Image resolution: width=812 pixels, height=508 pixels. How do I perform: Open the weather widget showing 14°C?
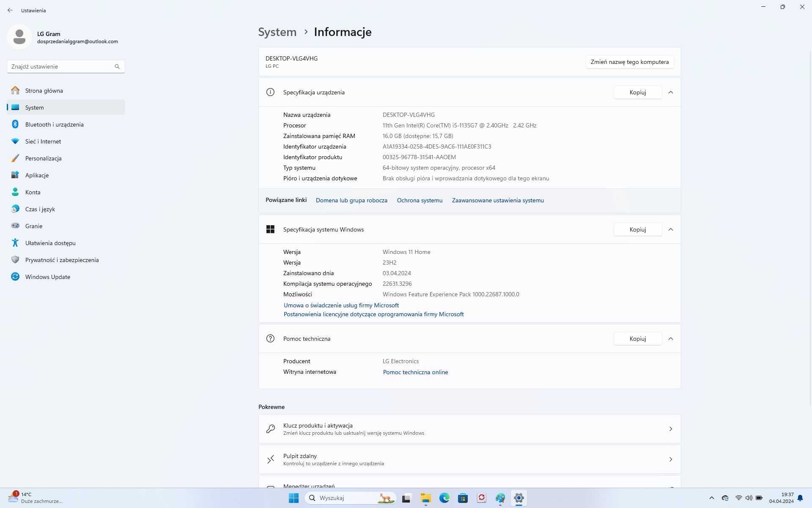pyautogui.click(x=36, y=498)
